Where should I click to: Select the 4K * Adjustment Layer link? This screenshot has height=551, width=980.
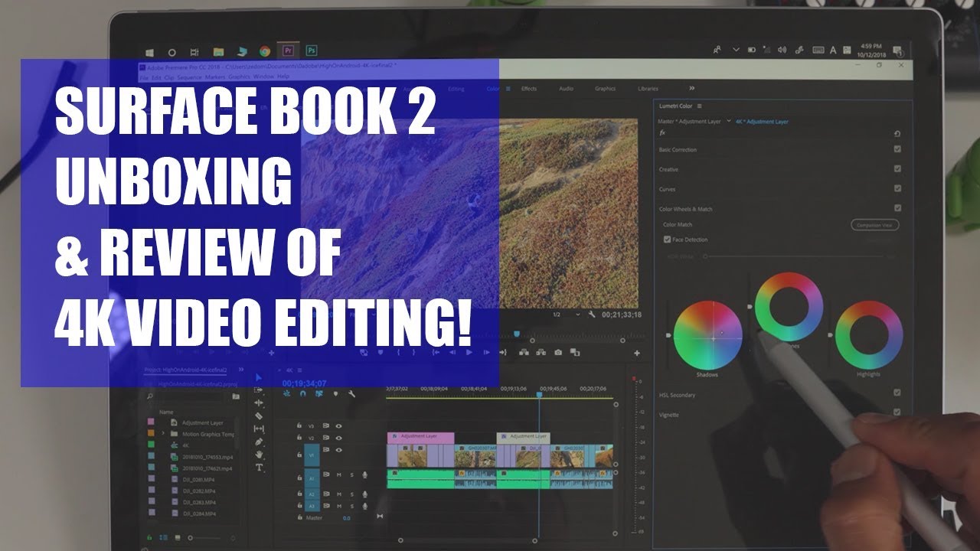tap(762, 121)
